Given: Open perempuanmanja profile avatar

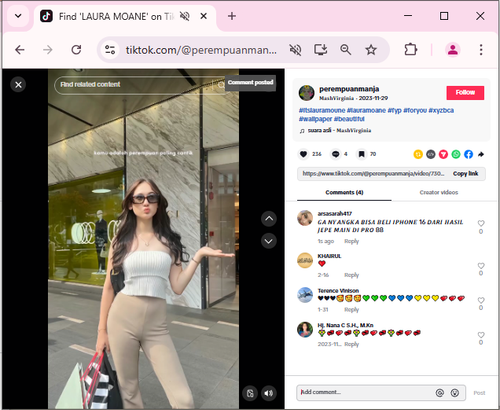Looking at the screenshot, I should (306, 93).
